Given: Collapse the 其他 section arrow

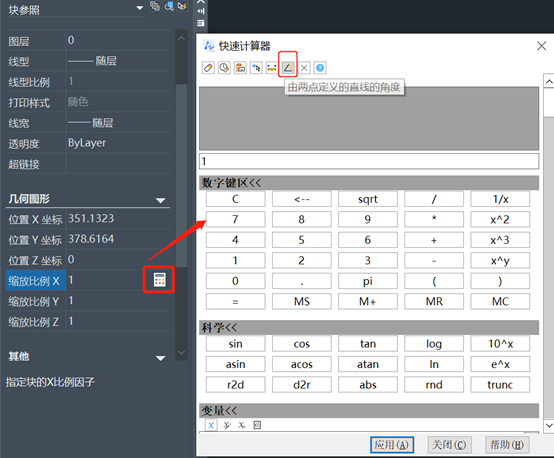Looking at the screenshot, I should pyautogui.click(x=161, y=358).
